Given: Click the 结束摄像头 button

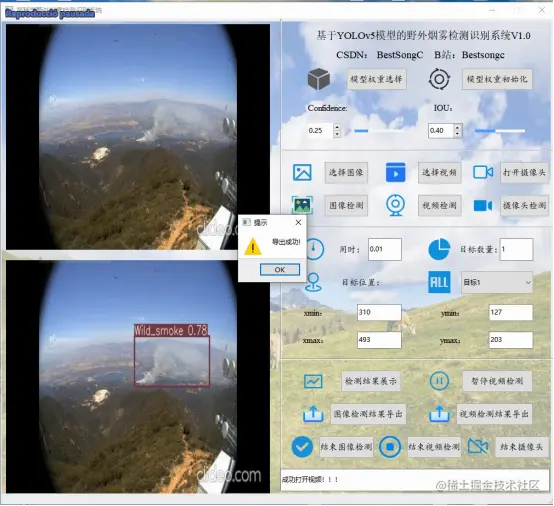Looking at the screenshot, I should [521, 447].
